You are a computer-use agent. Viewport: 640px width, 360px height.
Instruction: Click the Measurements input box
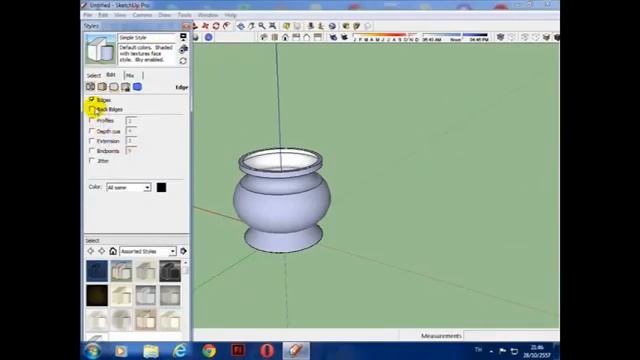click(511, 336)
